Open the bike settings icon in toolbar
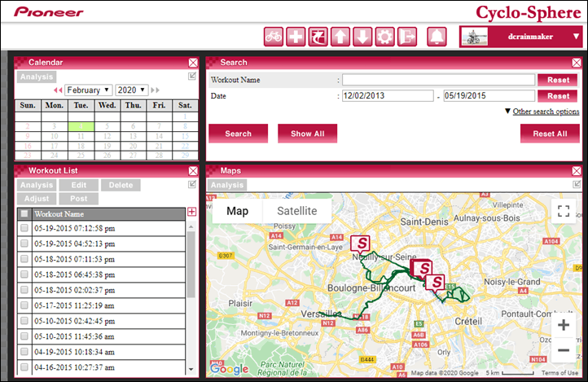This screenshot has width=588, height=382. pyautogui.click(x=274, y=37)
